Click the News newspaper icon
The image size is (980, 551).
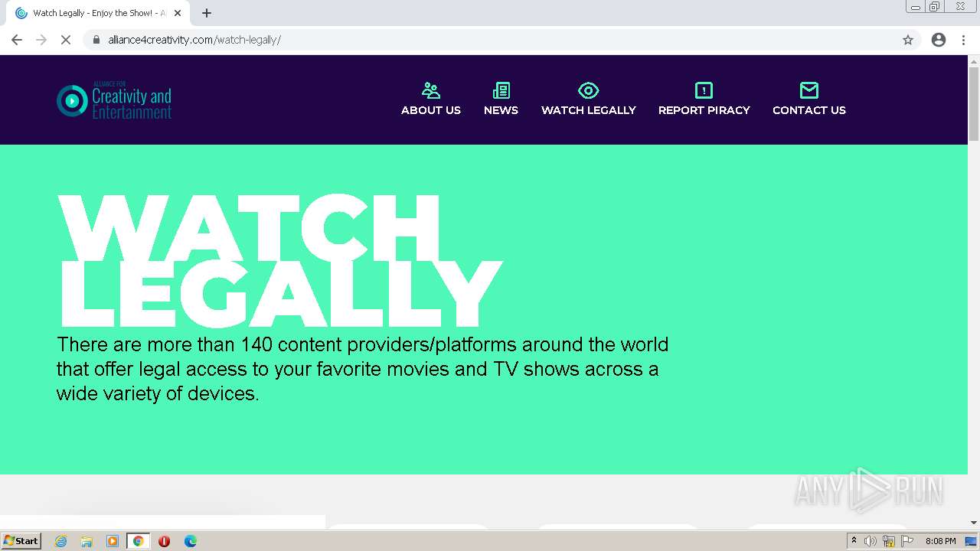(x=501, y=90)
